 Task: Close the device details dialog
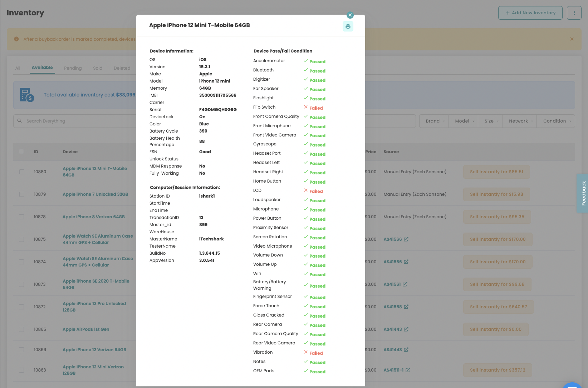pos(350,15)
